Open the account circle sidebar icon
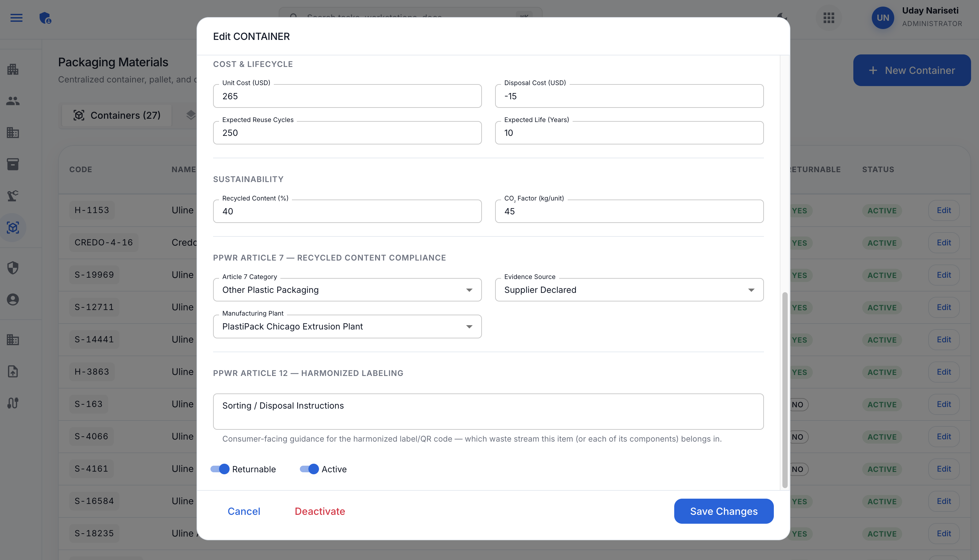979x560 pixels. tap(13, 299)
